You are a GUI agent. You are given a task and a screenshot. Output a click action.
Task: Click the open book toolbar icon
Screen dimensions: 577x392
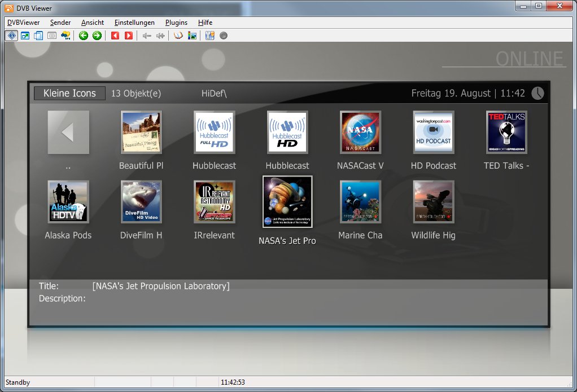(178, 36)
